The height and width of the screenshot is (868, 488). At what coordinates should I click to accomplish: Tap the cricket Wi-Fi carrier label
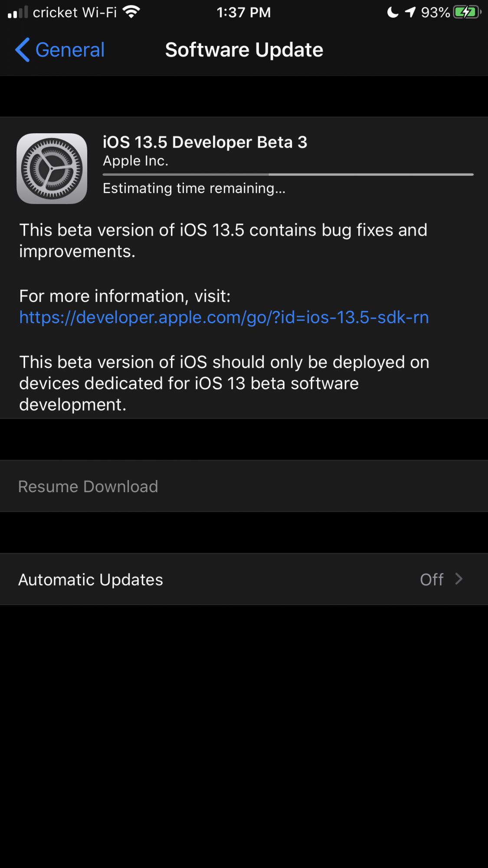[75, 13]
